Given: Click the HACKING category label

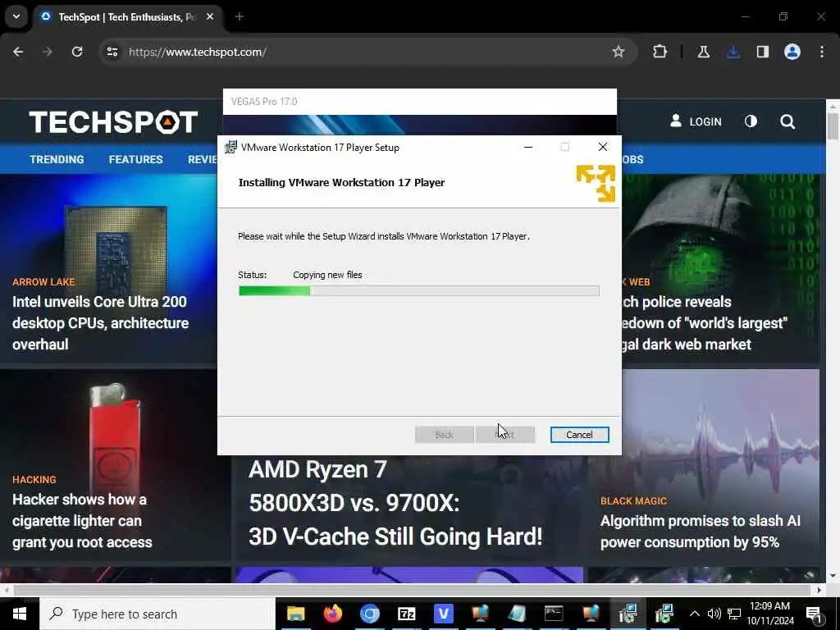Looking at the screenshot, I should point(34,479).
